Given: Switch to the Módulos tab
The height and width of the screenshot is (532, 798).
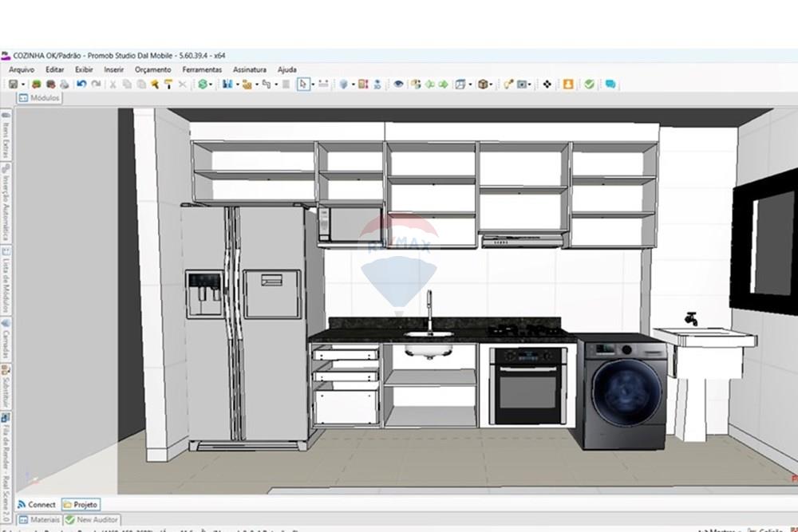Looking at the screenshot, I should click(x=39, y=98).
